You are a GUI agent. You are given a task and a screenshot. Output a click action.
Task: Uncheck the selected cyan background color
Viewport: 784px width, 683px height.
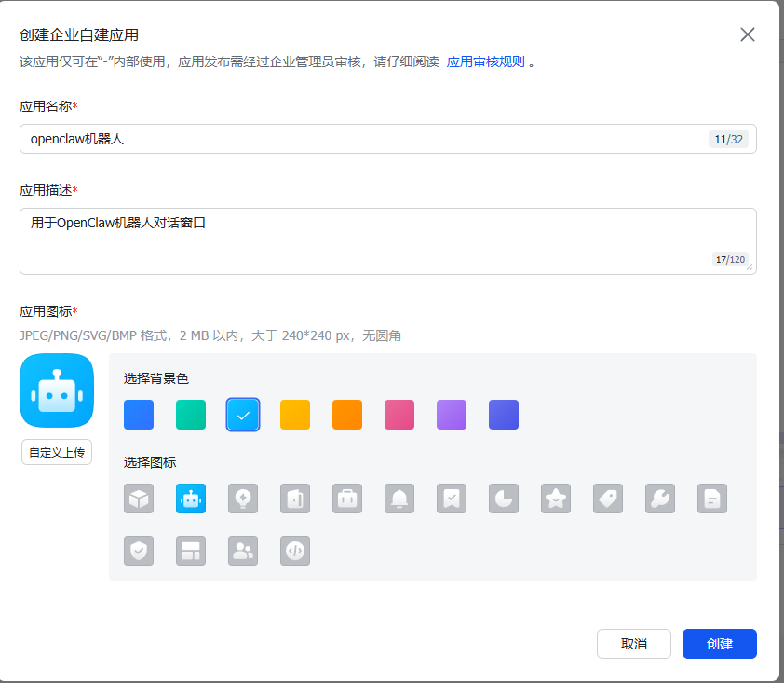(243, 415)
